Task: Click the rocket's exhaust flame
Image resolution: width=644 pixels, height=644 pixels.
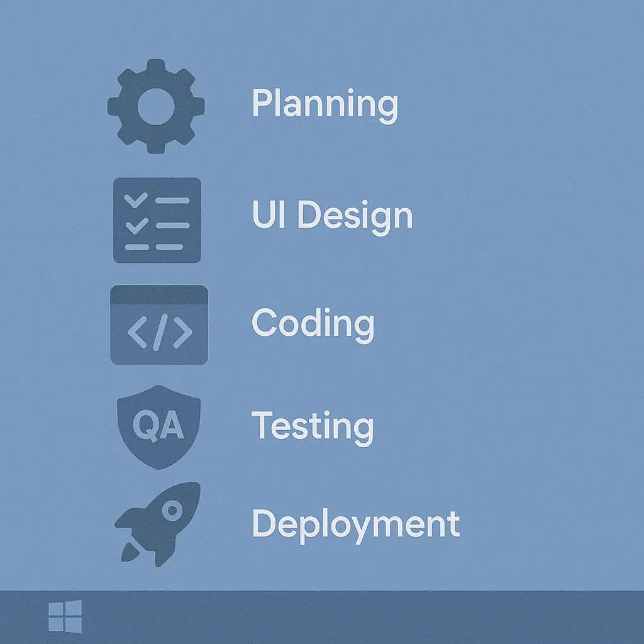Action: click(129, 551)
